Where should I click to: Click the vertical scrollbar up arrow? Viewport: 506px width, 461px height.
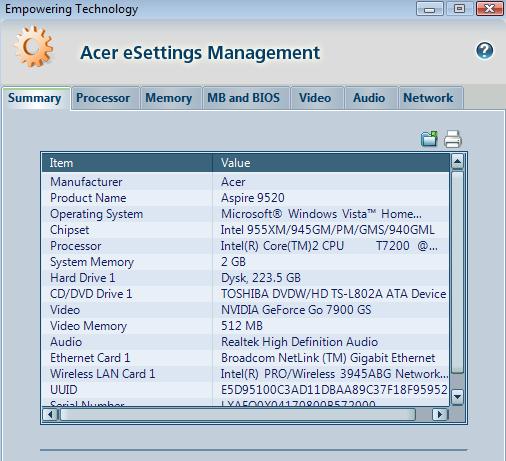pyautogui.click(x=457, y=162)
